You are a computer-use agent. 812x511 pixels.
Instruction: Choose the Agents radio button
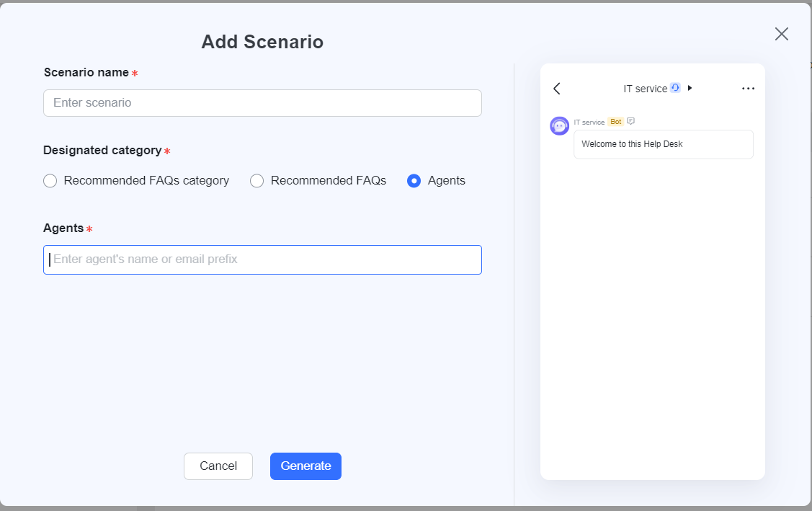tap(414, 181)
